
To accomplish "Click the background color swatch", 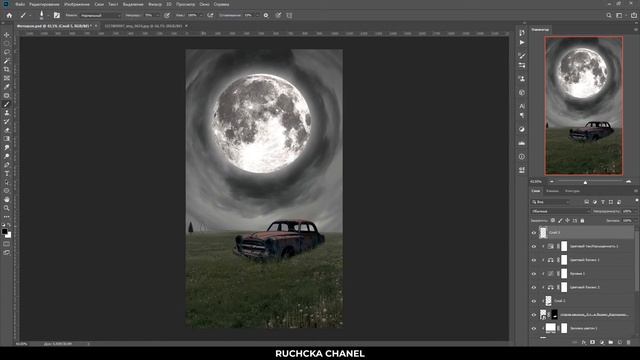I will click(x=9, y=235).
